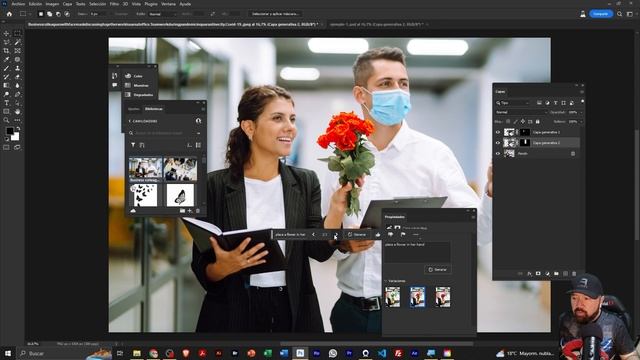640x360 pixels.
Task: Toggle visibility of the Fondo layer
Action: tap(498, 153)
